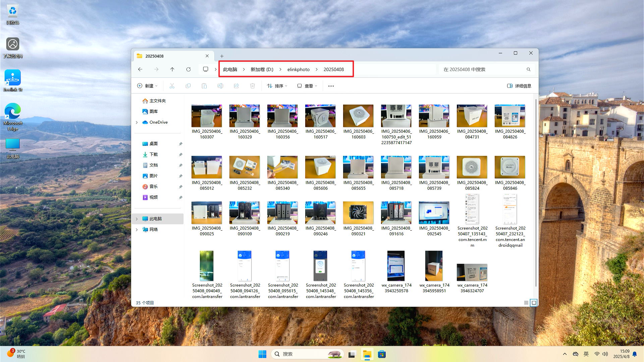Image resolution: width=644 pixels, height=362 pixels.
Task: Click the Refresh icon in navigation bar
Action: click(189, 69)
